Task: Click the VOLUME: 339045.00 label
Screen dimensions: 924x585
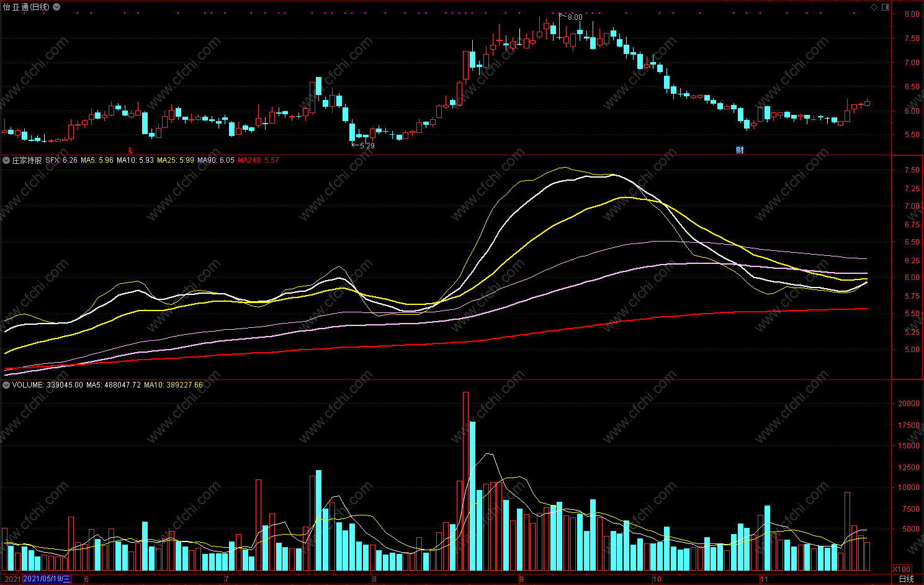Action: (x=47, y=385)
